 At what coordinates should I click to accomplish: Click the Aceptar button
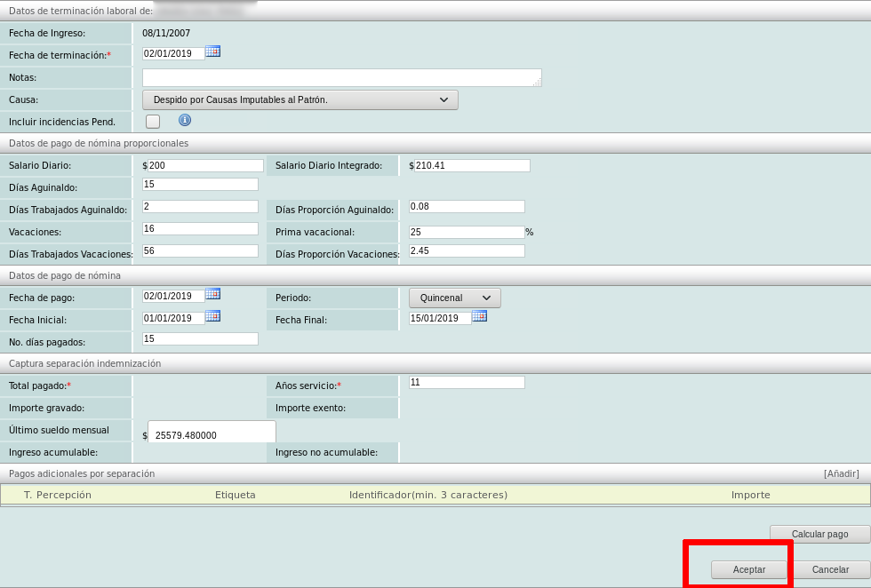pyautogui.click(x=749, y=569)
